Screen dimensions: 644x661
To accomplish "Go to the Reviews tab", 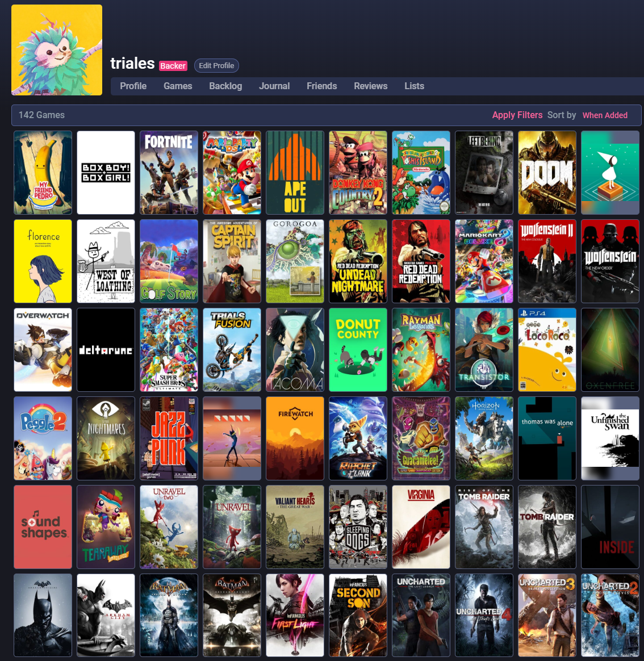I will [370, 86].
